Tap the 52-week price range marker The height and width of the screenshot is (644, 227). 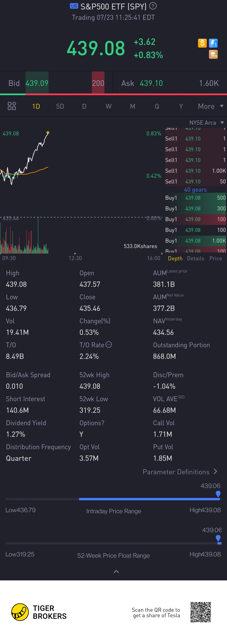pos(218,538)
